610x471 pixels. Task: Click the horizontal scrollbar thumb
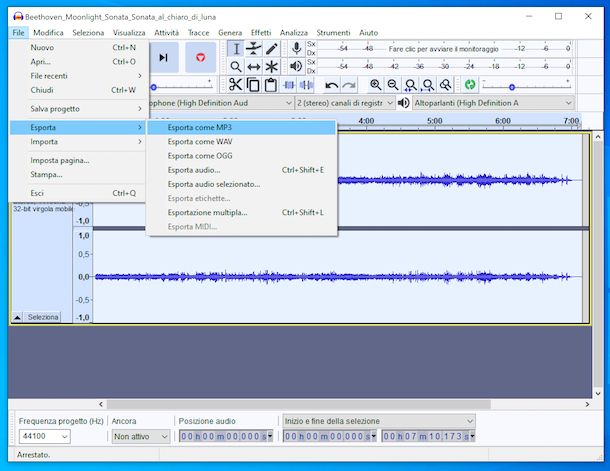pos(299,404)
